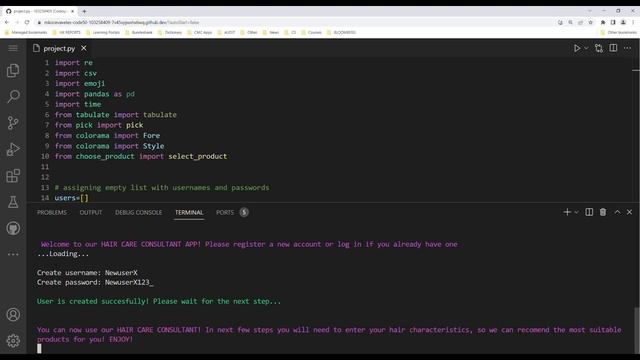640x360 pixels.
Task: Switch to the DEBUG CONSOLE tab
Action: 138,212
